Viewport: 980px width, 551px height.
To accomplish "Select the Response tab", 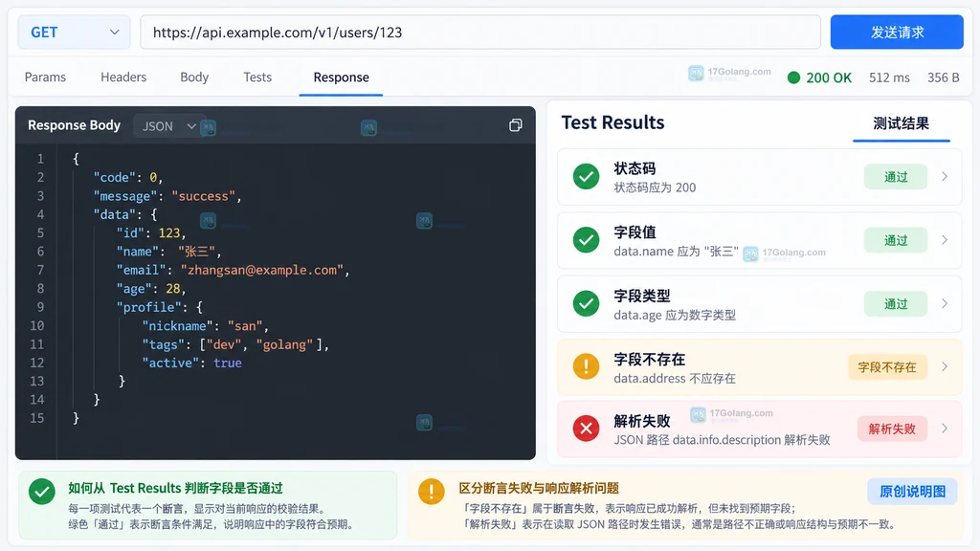I will (342, 77).
